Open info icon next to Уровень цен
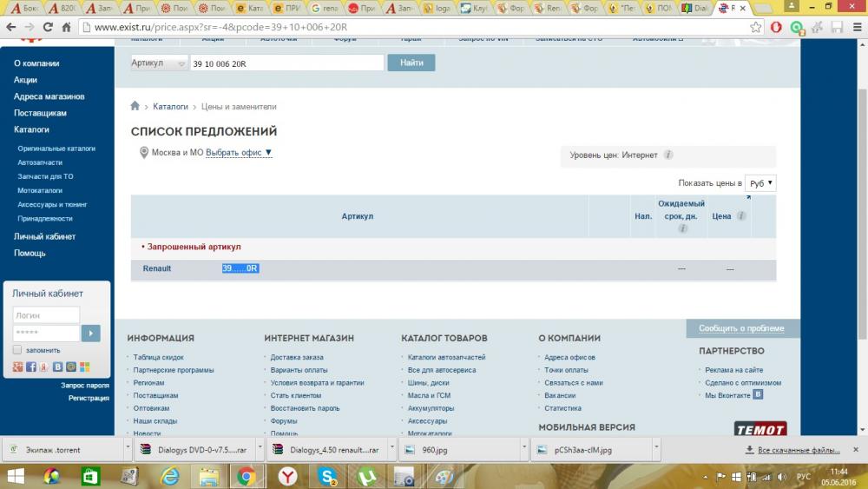Image resolution: width=868 pixels, height=489 pixels. click(x=668, y=155)
